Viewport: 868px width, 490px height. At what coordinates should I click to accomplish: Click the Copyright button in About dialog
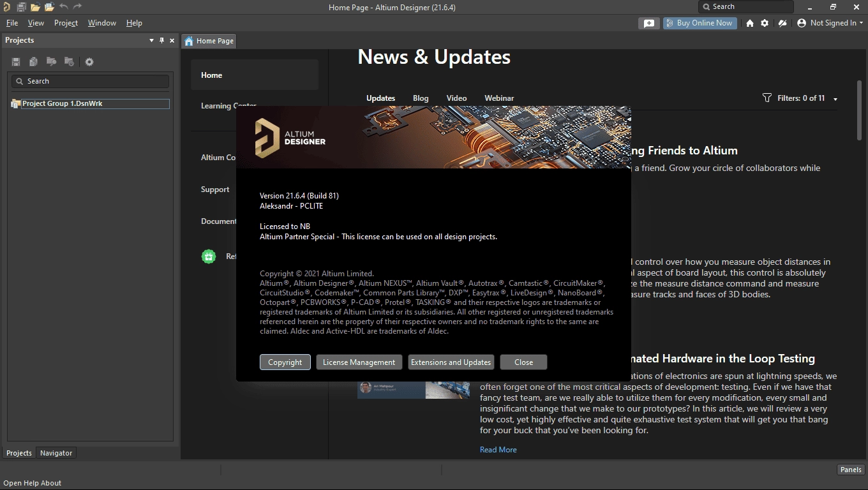pos(285,362)
